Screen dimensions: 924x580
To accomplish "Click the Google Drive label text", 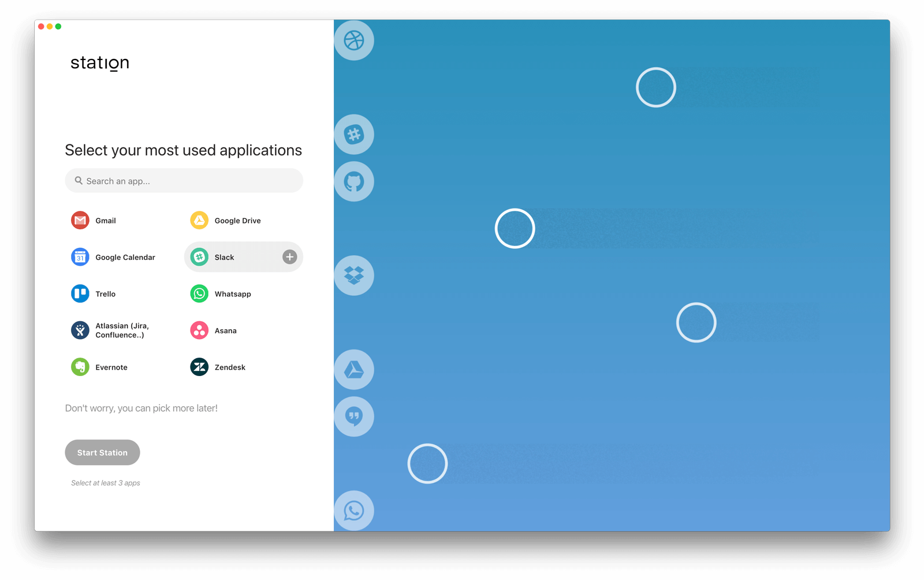I will [237, 221].
